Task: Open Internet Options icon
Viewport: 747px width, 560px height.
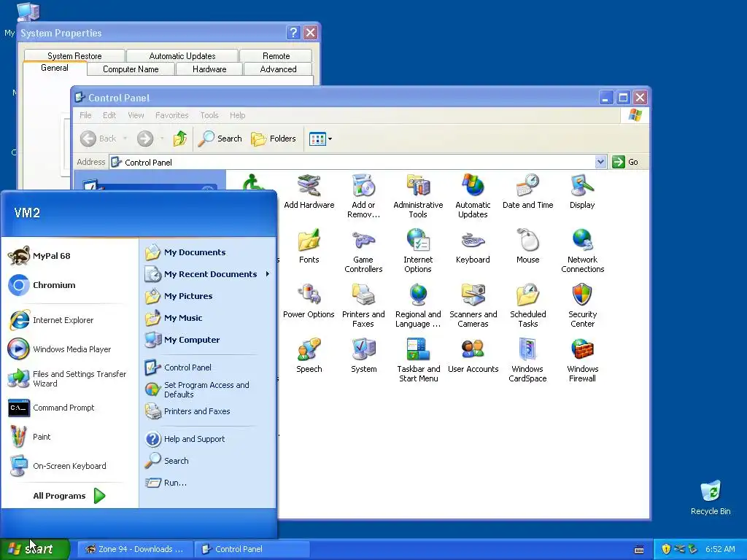Action: [x=418, y=251]
